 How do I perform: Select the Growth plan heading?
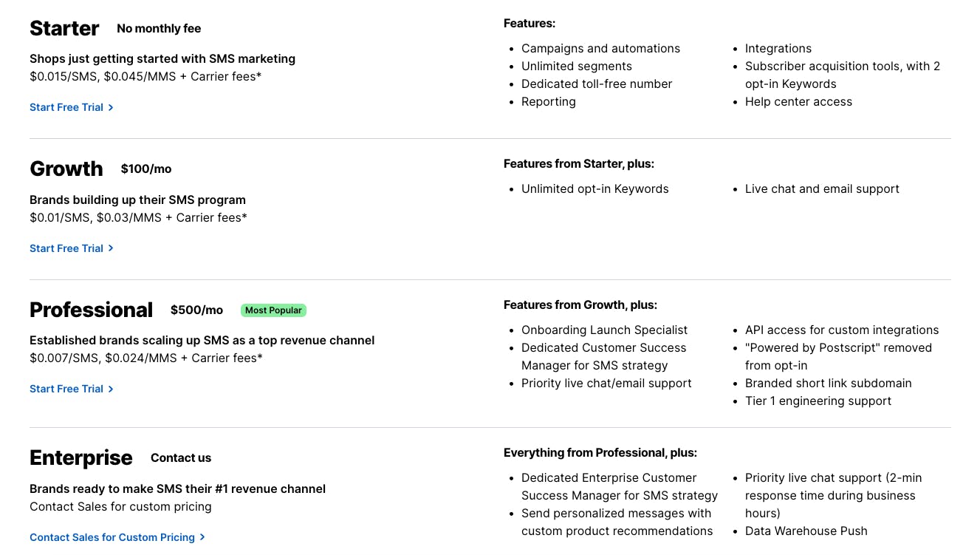click(66, 168)
